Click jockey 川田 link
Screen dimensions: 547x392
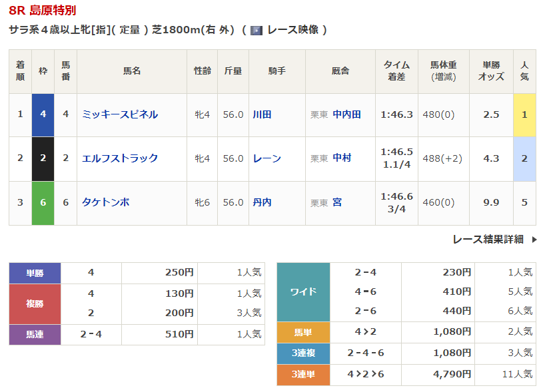coord(262,114)
